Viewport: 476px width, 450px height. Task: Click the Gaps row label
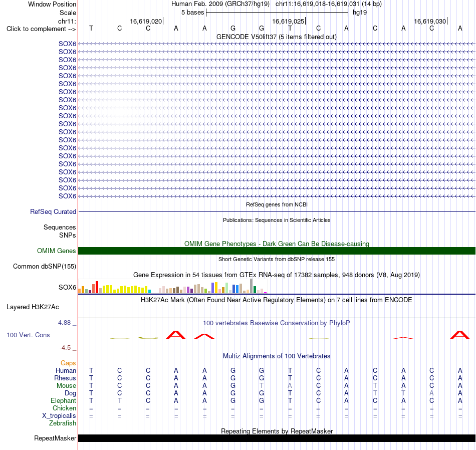pyautogui.click(x=68, y=363)
